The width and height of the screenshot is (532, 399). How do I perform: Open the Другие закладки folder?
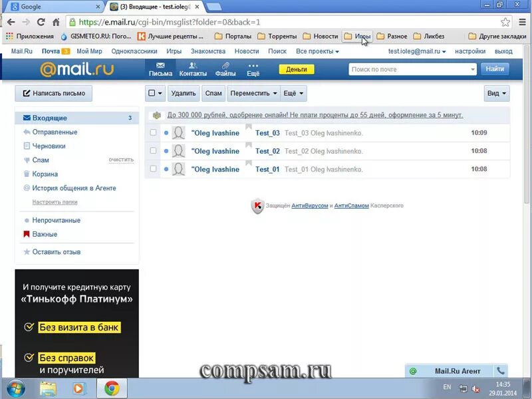(497, 37)
